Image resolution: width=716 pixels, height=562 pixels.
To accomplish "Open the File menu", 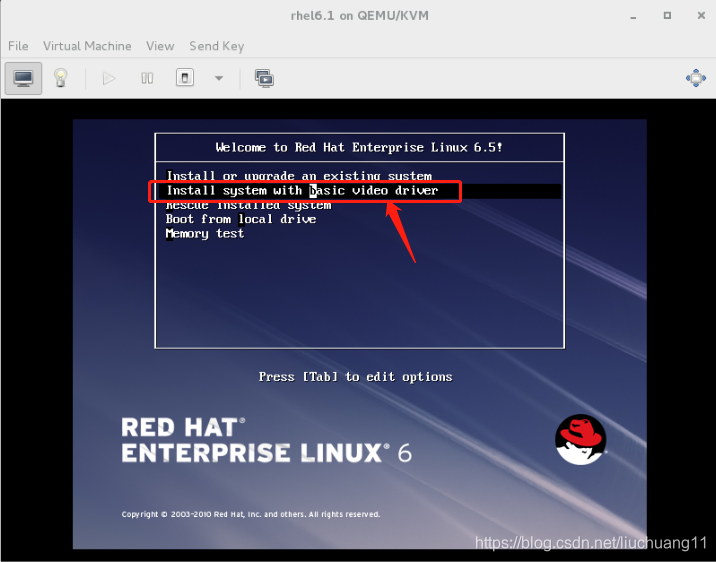I will 18,46.
